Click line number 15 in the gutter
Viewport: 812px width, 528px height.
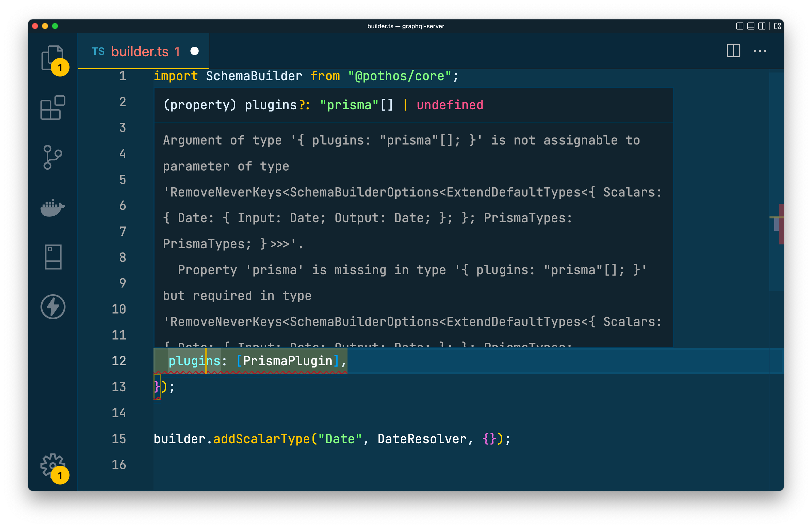tap(119, 439)
